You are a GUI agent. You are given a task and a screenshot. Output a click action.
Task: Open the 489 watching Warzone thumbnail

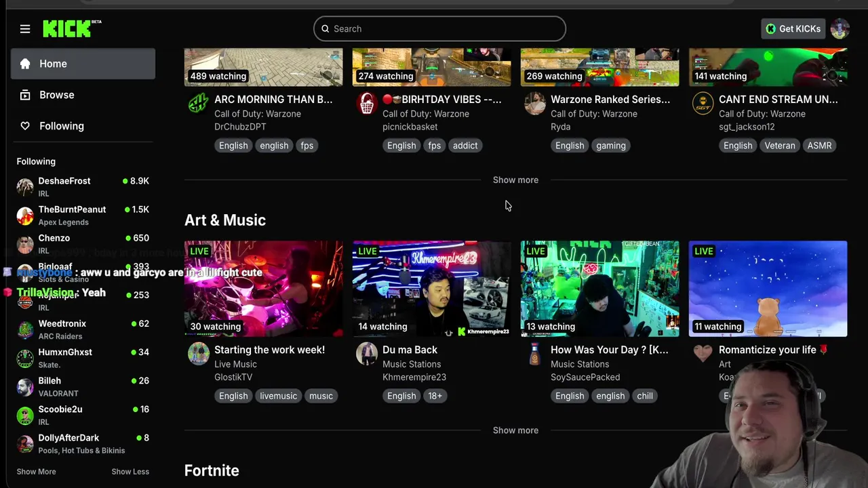pyautogui.click(x=264, y=67)
